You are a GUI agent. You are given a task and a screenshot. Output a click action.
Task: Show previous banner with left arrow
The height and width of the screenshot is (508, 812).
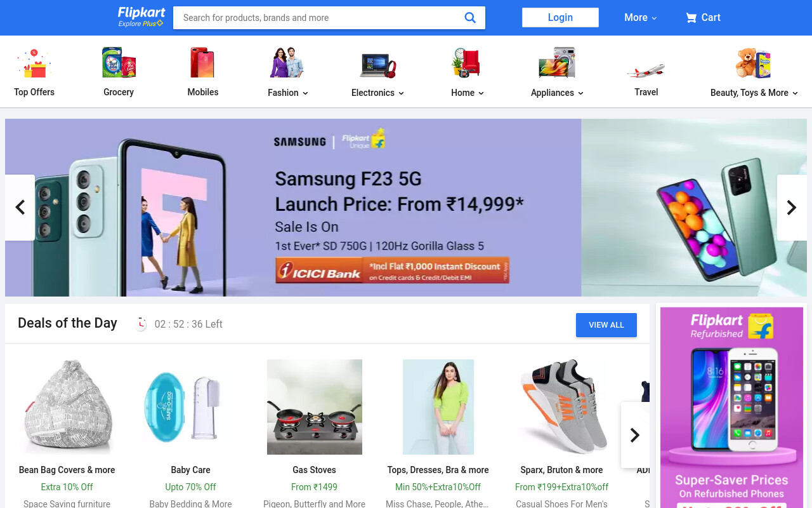(20, 208)
